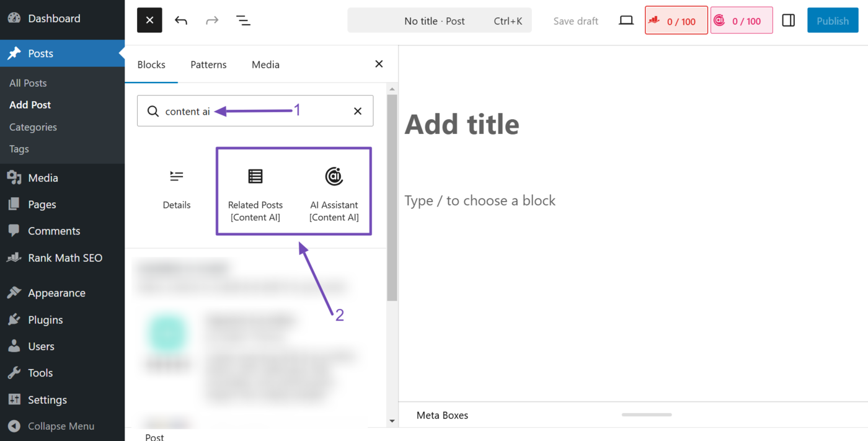Screen dimensions: 868x441
Task: Close the block inserter with the X toggle
Action: [x=149, y=20]
